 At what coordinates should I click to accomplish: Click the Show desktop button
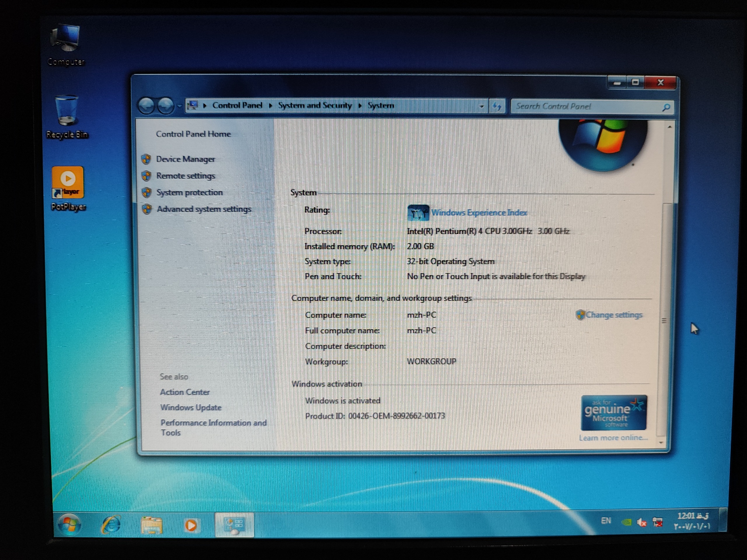coord(723,520)
